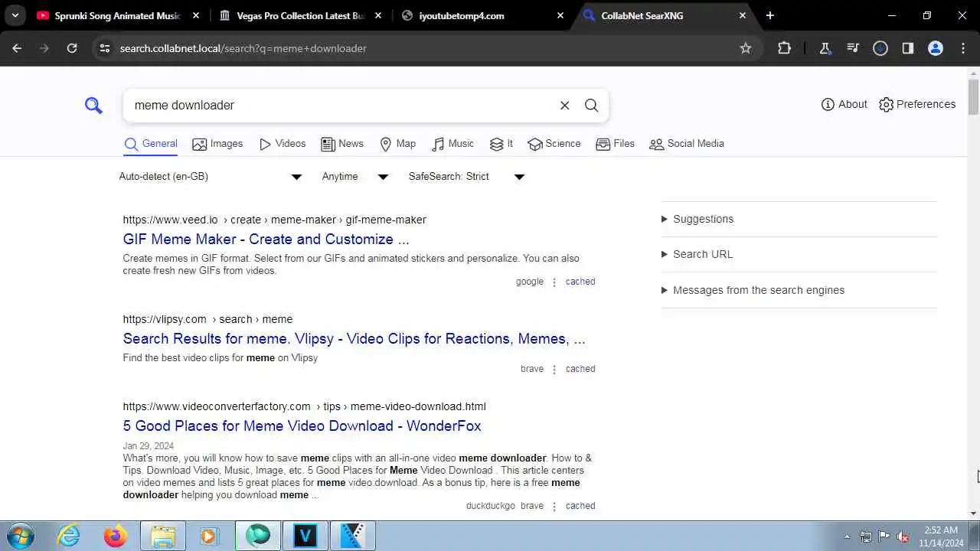Open Chrome Labs flask icon
The width and height of the screenshot is (980, 551).
click(x=825, y=48)
